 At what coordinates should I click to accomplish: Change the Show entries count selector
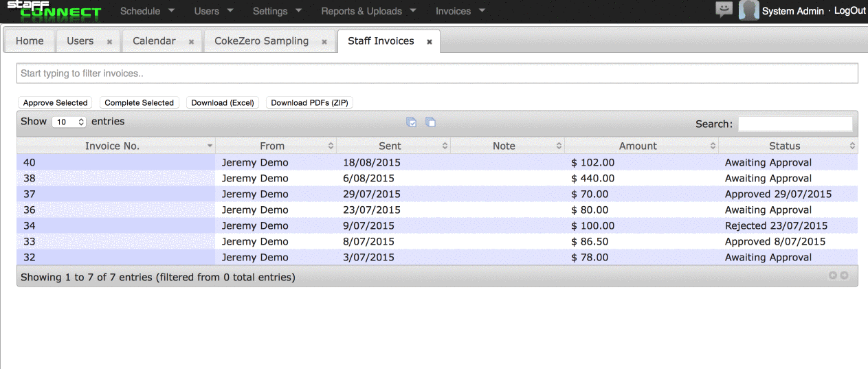pos(69,122)
